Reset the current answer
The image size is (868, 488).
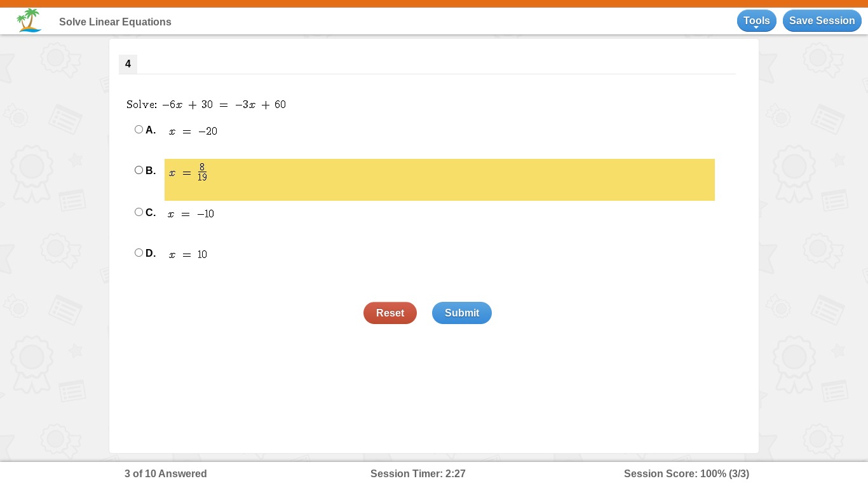coord(390,313)
